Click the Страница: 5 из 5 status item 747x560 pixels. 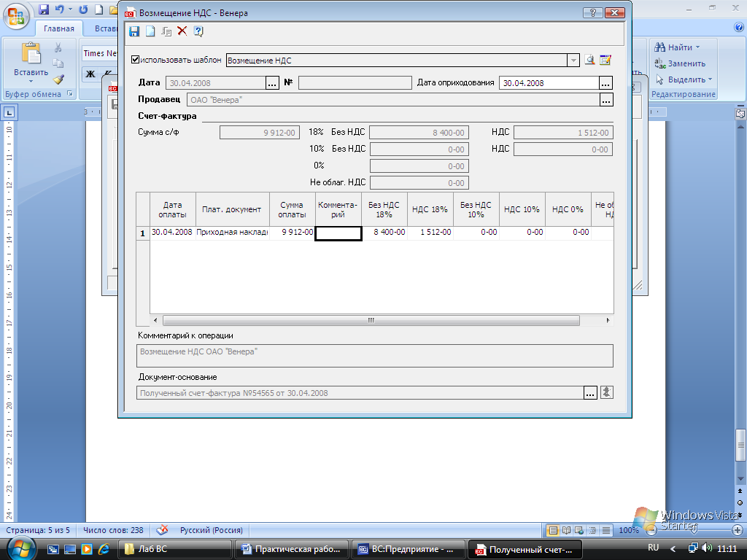[38, 530]
